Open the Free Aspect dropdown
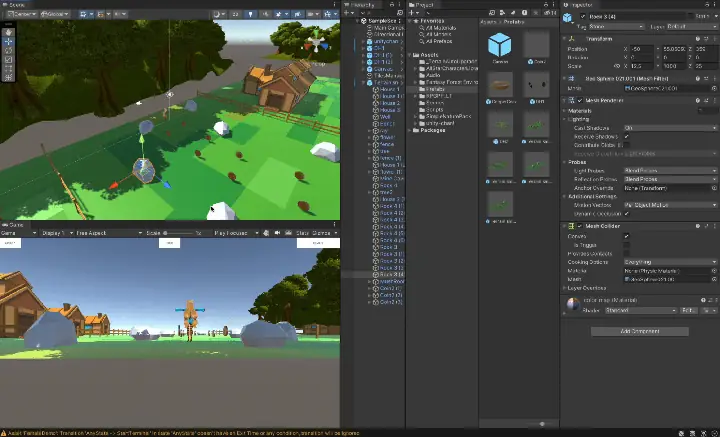The width and height of the screenshot is (720, 437). pyautogui.click(x=109, y=233)
